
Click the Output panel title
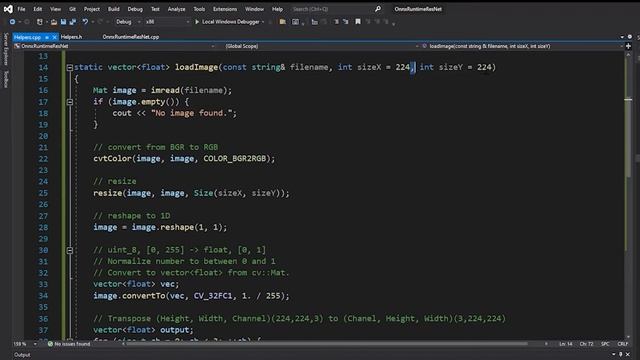22,355
